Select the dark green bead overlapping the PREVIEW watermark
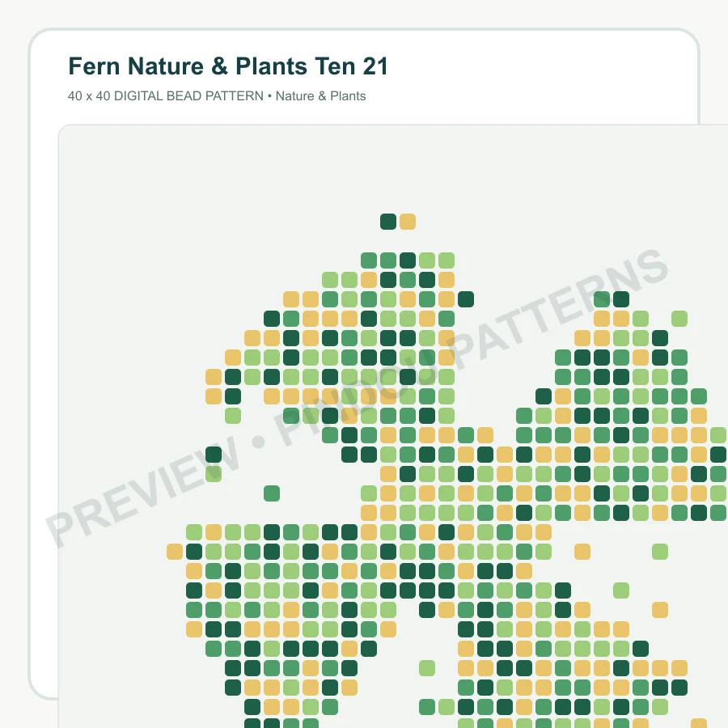Image resolution: width=728 pixels, height=728 pixels. [x=214, y=455]
